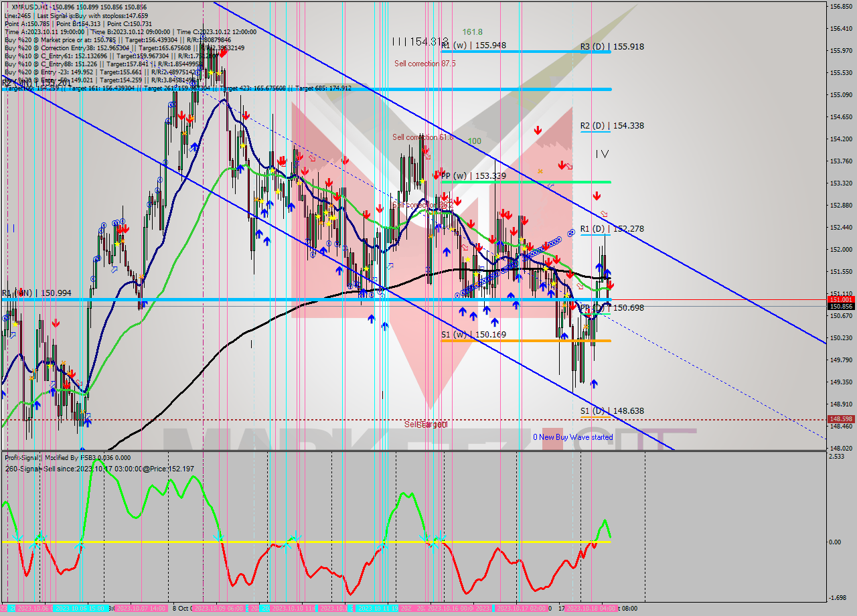Click the PP (w) 153.339 weekly pivot label

point(473,176)
